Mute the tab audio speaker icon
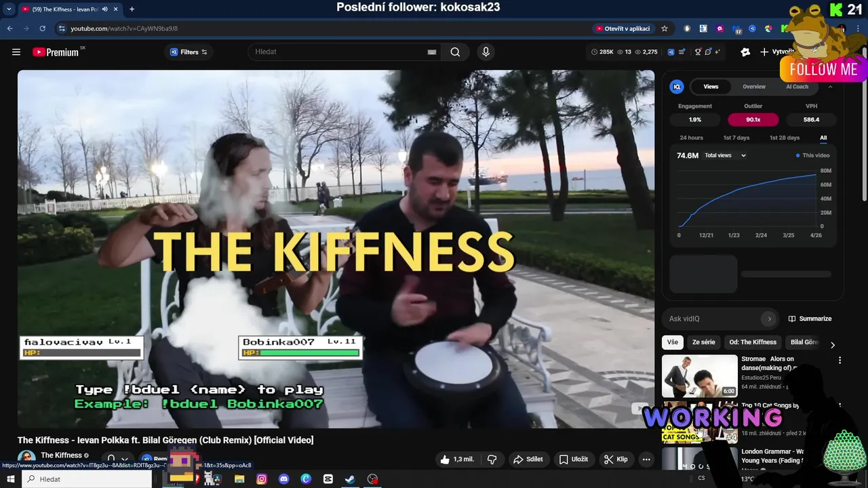868x488 pixels. (x=104, y=9)
